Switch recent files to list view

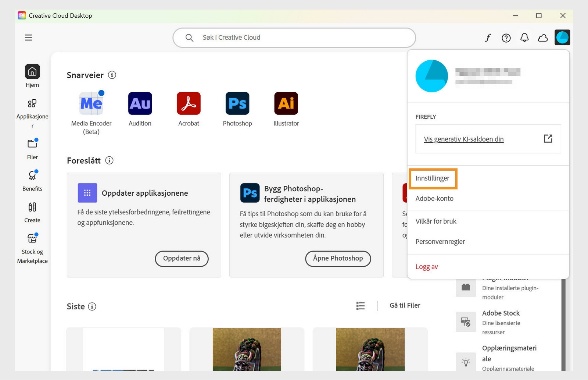tap(360, 306)
